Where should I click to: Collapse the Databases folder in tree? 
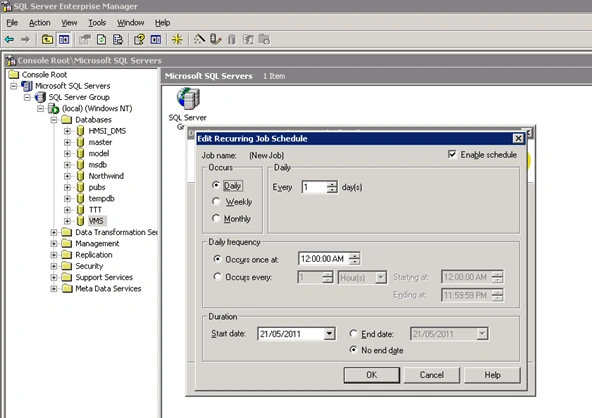[54, 120]
